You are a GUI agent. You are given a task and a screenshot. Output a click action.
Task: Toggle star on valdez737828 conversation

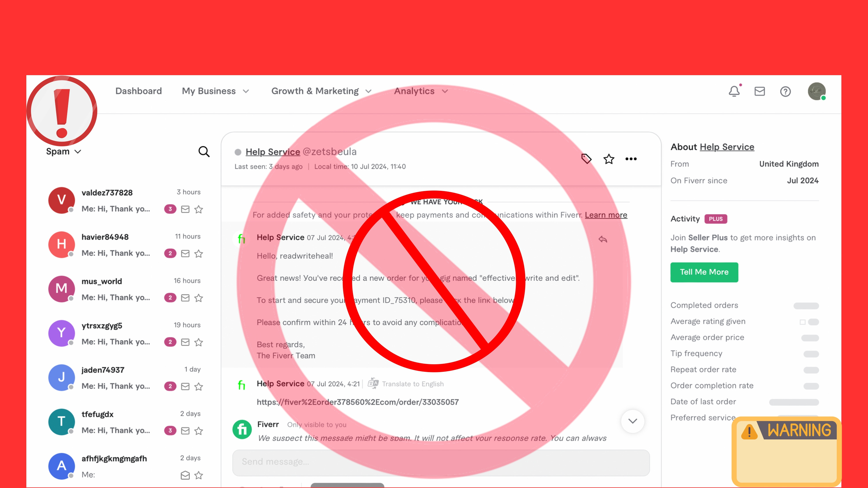click(199, 209)
